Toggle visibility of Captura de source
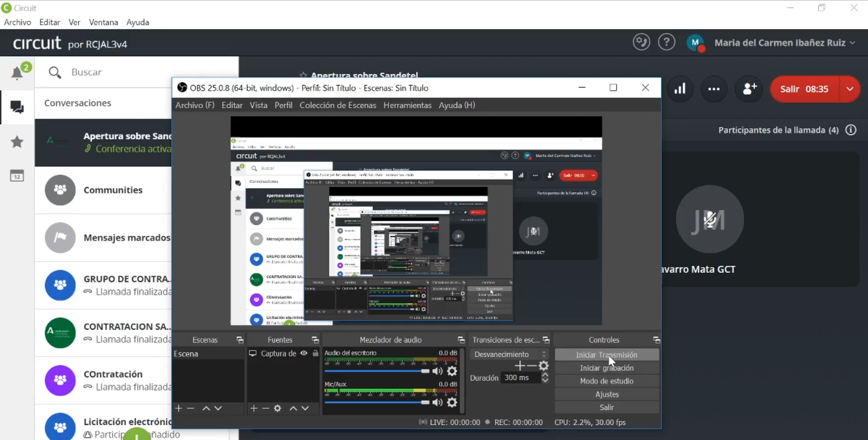The image size is (868, 440). [304, 353]
